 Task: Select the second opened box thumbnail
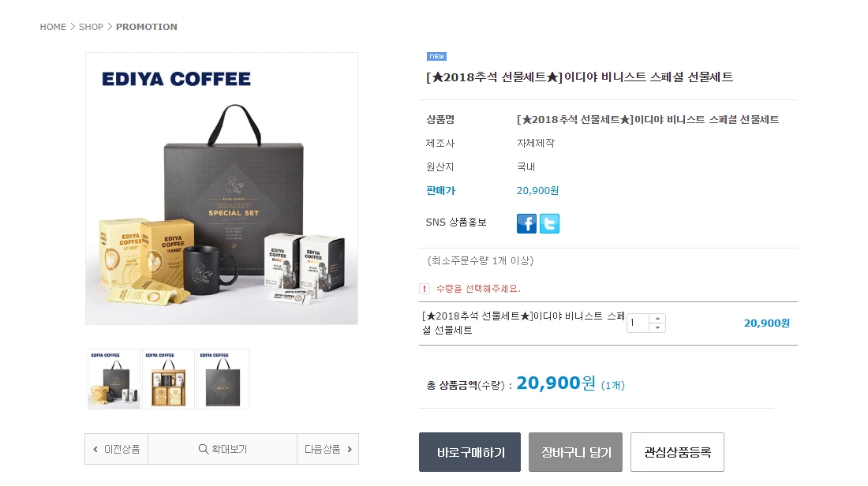(168, 379)
